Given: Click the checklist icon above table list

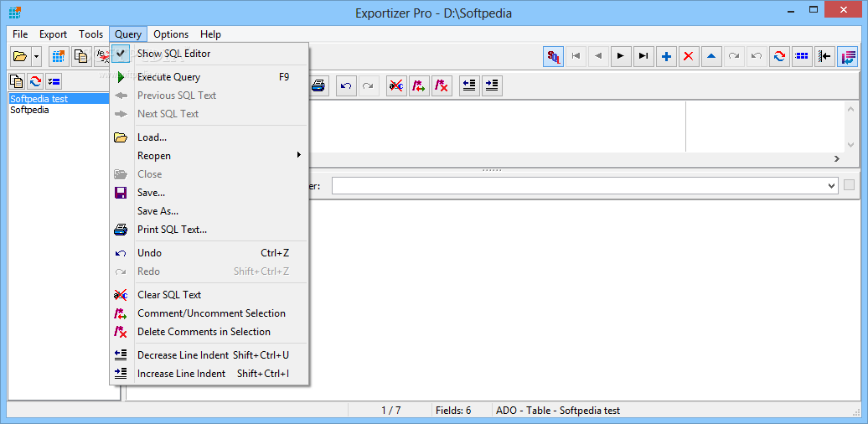Looking at the screenshot, I should click(x=54, y=81).
